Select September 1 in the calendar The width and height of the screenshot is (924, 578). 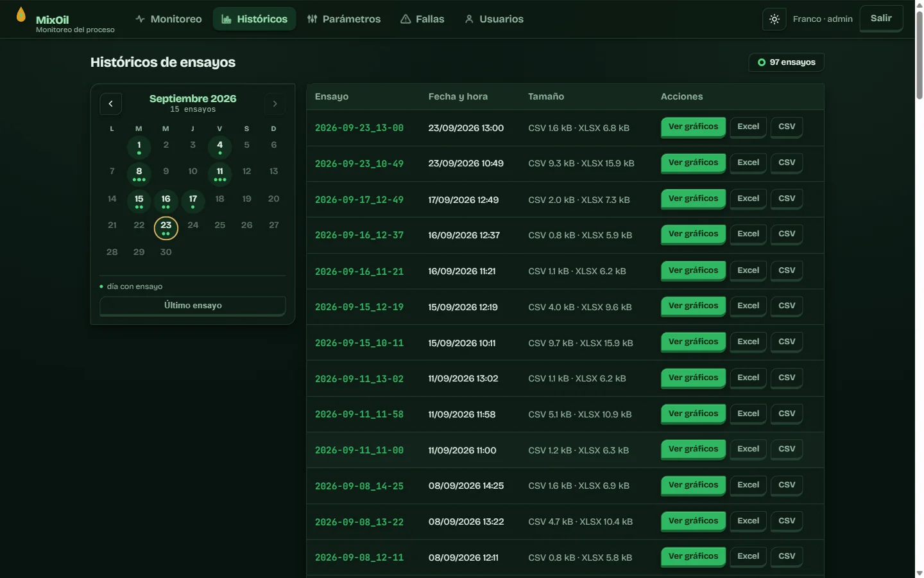point(139,147)
